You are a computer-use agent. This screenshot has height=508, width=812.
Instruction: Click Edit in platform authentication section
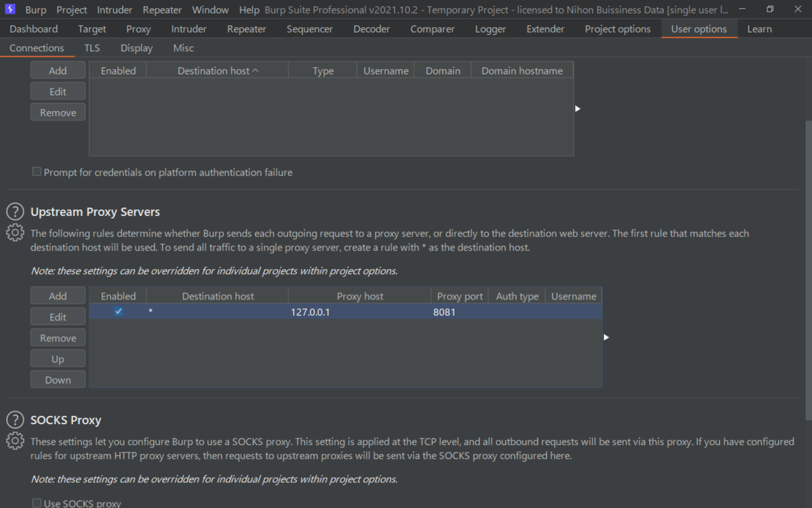(x=58, y=91)
